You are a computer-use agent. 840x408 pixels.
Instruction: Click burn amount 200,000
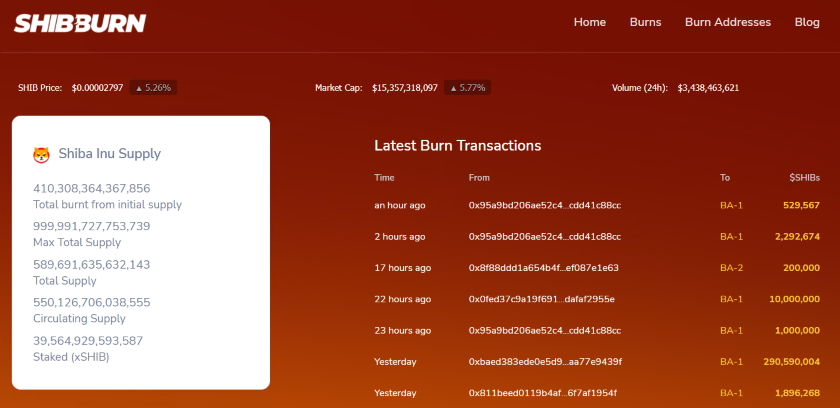[801, 268]
